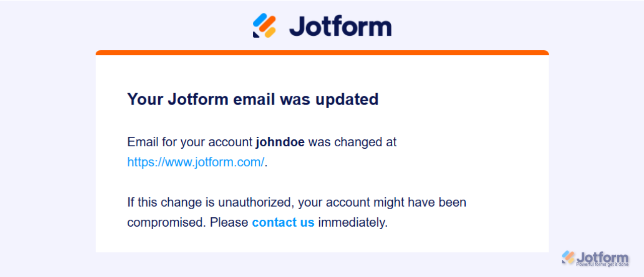Click the word "Your" in the heading
The height and width of the screenshot is (277, 644).
click(145, 99)
